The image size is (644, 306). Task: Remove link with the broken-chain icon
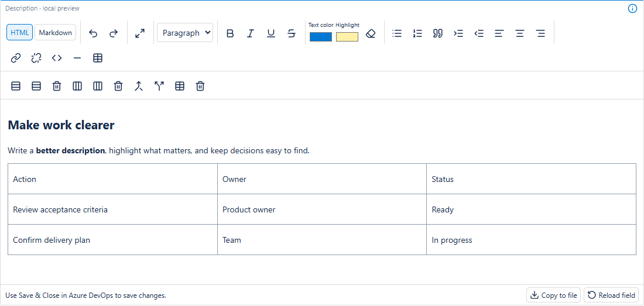tap(36, 59)
